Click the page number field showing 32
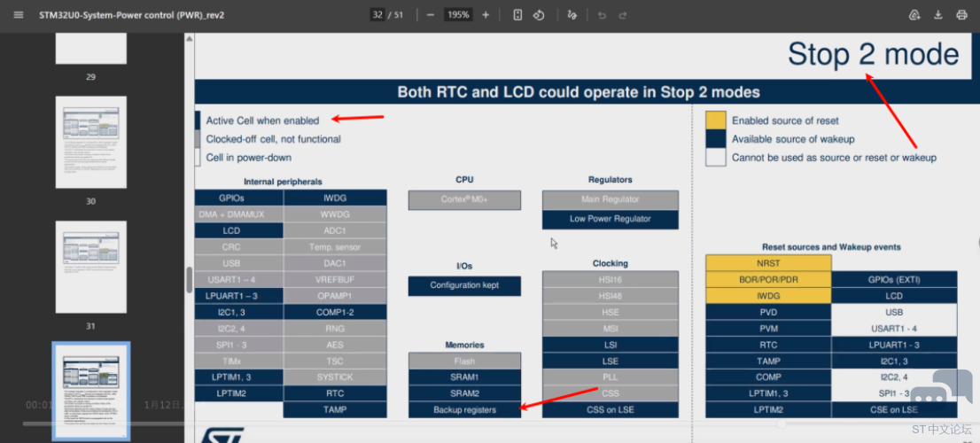Image resolution: width=980 pixels, height=443 pixels. tap(377, 14)
